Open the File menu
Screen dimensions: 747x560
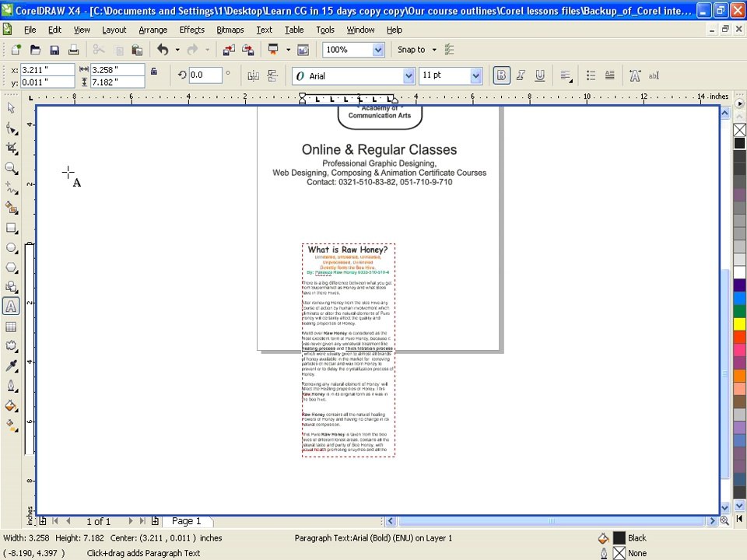(x=30, y=30)
